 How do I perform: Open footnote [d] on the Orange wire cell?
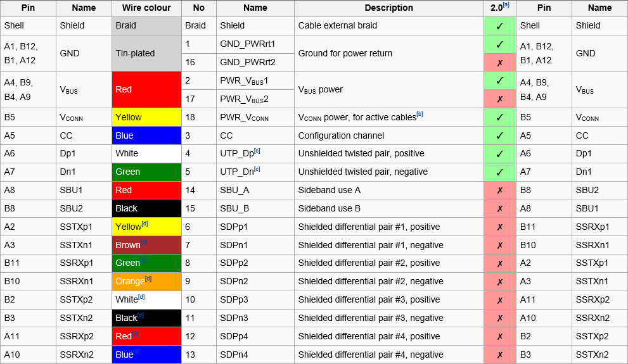coord(148,279)
